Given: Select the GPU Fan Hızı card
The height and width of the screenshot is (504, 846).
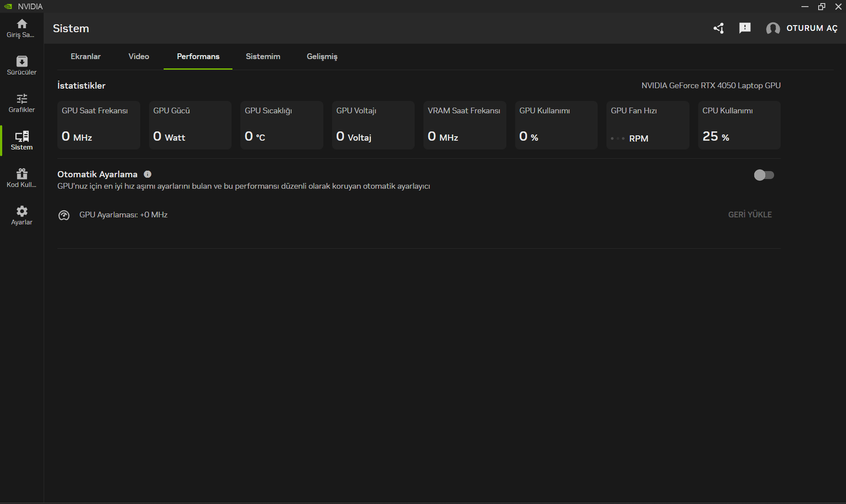Looking at the screenshot, I should click(x=648, y=125).
